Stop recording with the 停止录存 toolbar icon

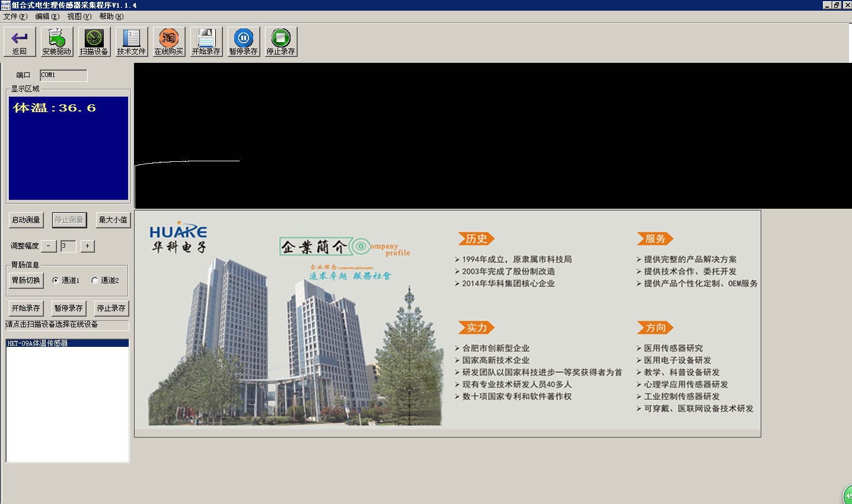tap(281, 39)
